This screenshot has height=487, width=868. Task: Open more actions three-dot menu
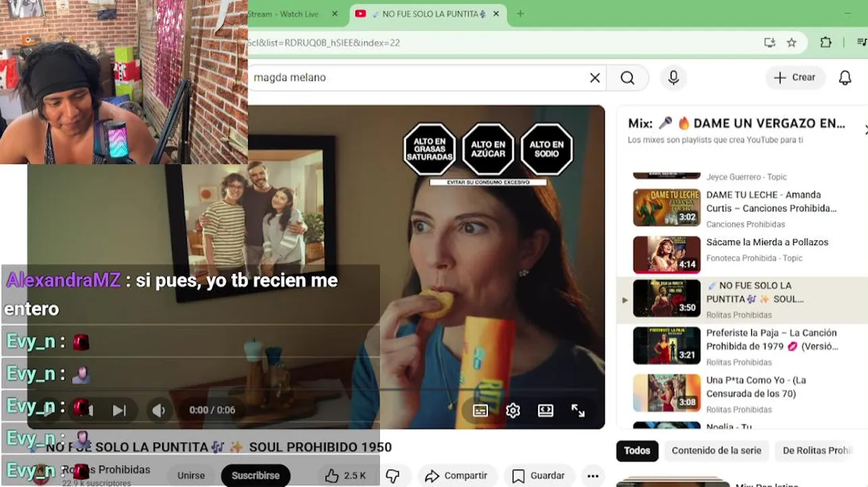click(593, 476)
